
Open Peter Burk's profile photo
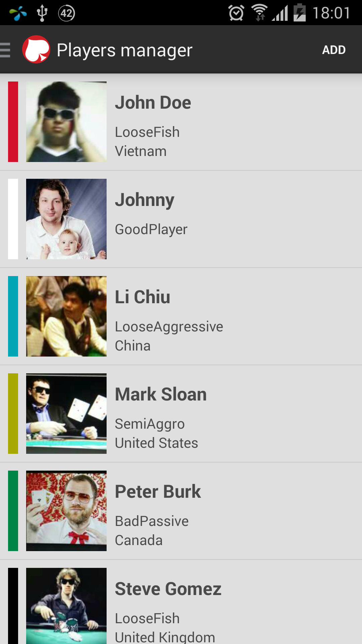pos(66,511)
